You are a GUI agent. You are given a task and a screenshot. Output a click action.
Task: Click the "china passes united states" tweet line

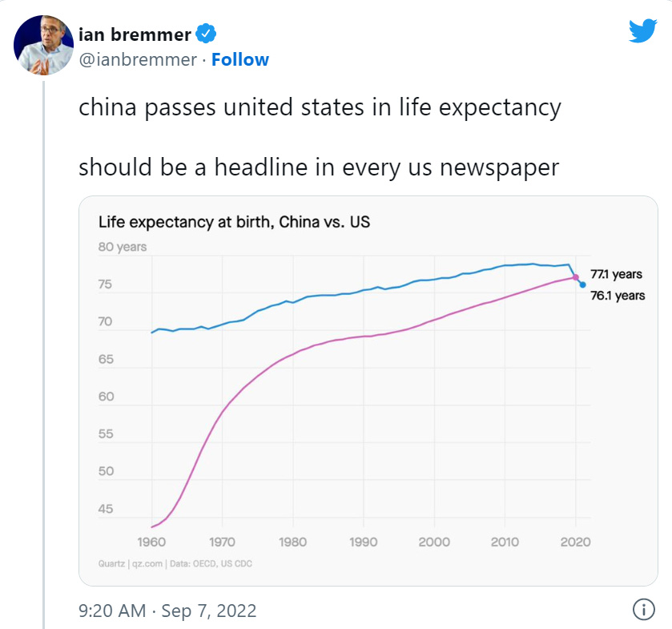coord(320,107)
